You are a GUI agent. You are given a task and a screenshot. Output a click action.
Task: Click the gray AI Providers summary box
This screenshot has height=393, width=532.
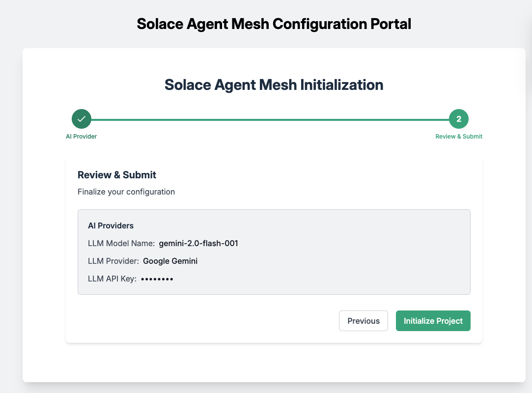click(274, 252)
